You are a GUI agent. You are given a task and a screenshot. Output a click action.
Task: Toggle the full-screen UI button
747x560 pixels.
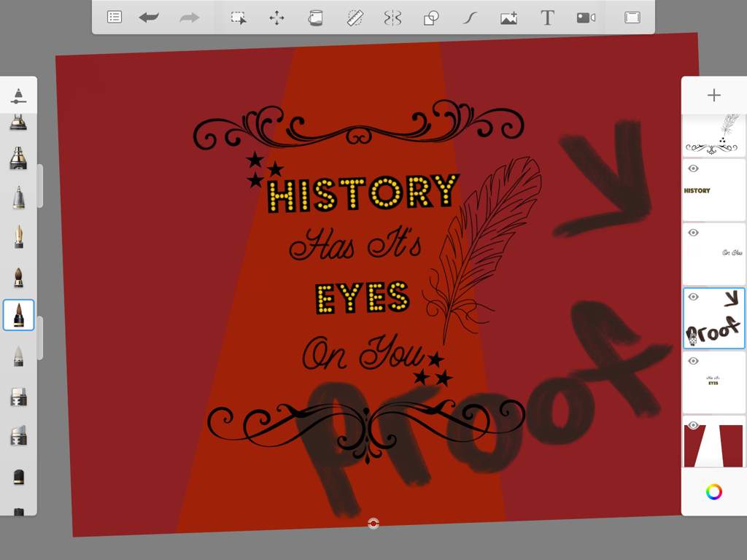632,17
